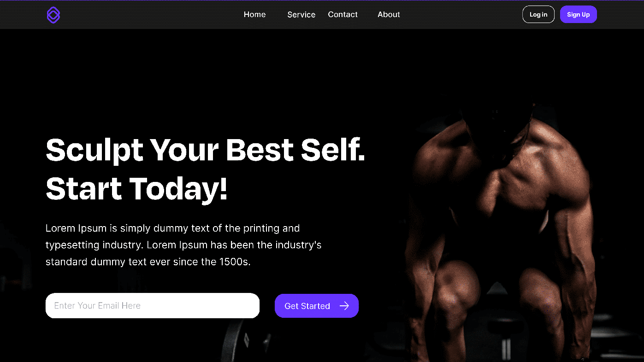Viewport: 644px width, 362px height.
Task: Navigate to the About page
Action: click(x=389, y=15)
